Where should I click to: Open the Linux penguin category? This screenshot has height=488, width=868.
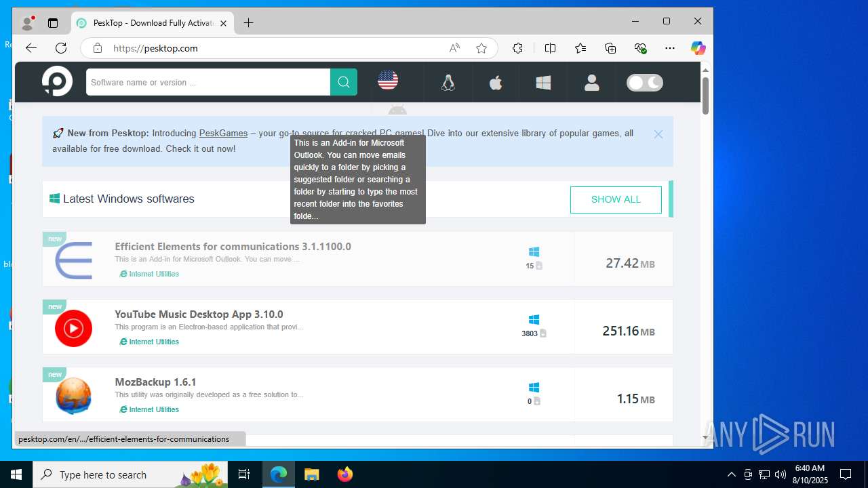point(448,83)
